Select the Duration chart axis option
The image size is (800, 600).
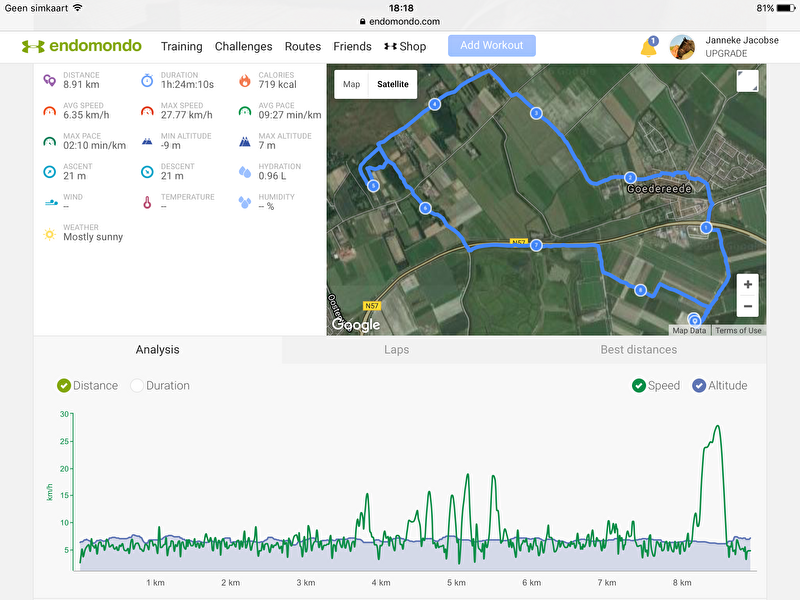coord(160,386)
